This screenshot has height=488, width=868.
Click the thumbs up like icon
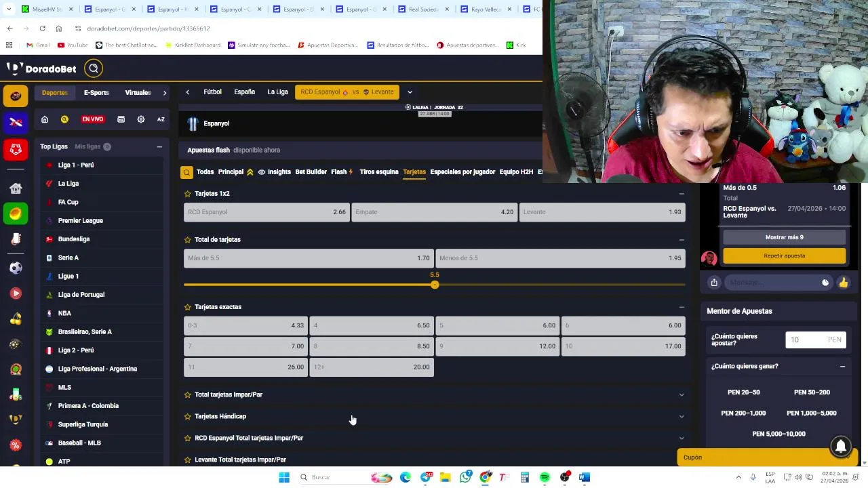pyautogui.click(x=844, y=283)
